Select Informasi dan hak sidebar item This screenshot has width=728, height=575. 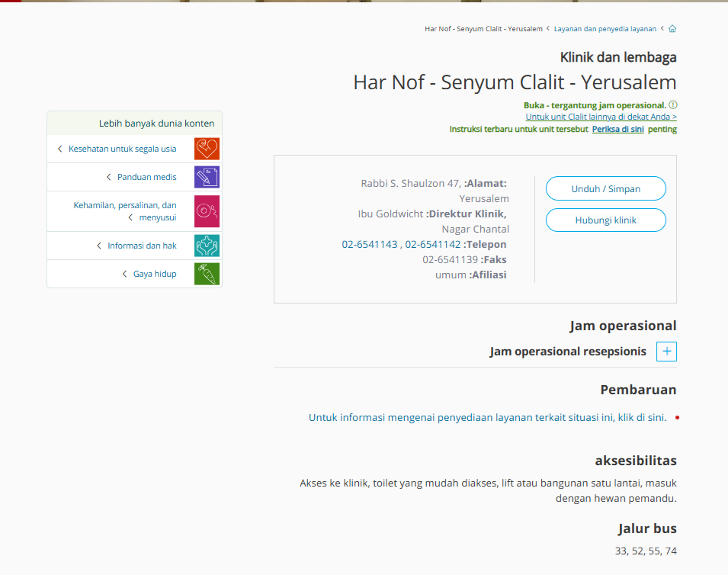142,246
